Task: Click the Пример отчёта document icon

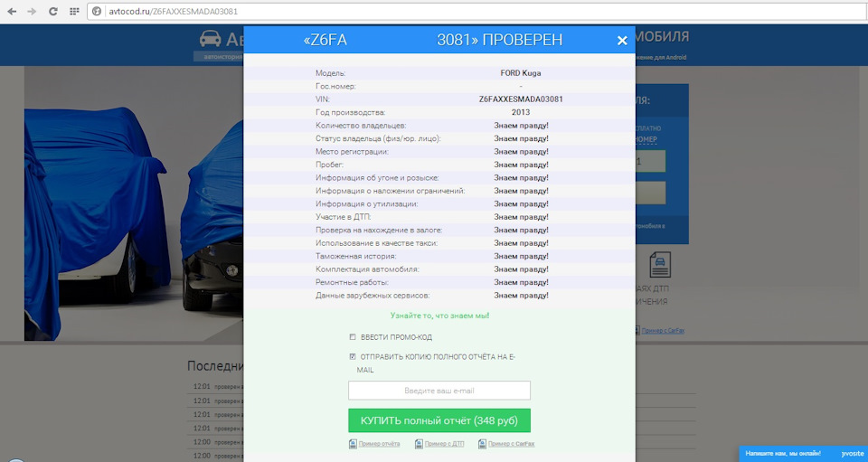Action: point(354,444)
